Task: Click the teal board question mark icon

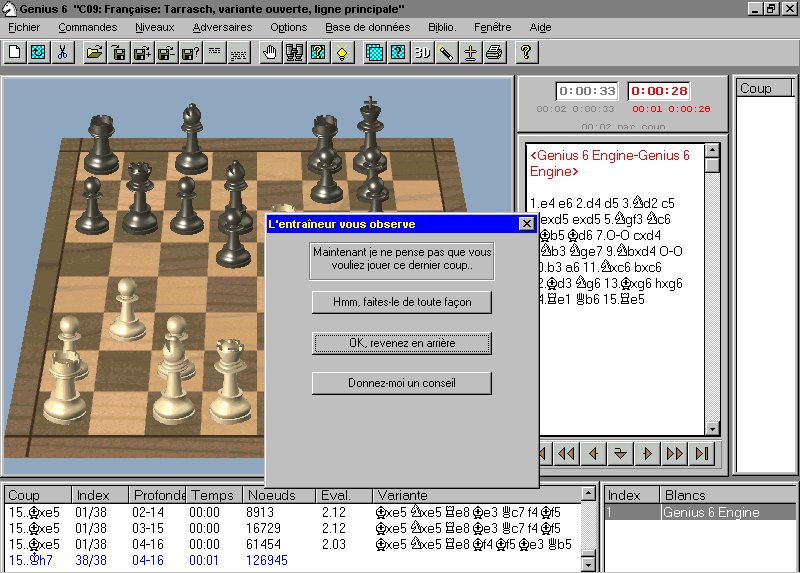Action: pyautogui.click(x=398, y=53)
